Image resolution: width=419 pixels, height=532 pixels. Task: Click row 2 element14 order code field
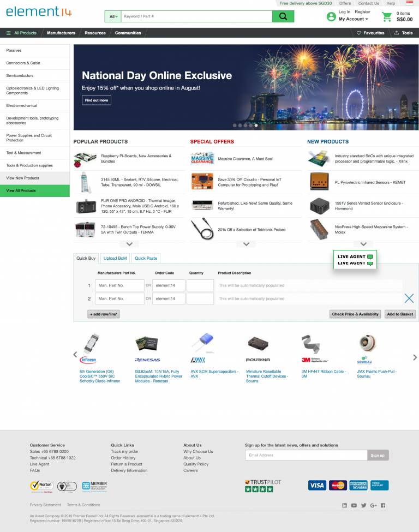[x=169, y=298]
